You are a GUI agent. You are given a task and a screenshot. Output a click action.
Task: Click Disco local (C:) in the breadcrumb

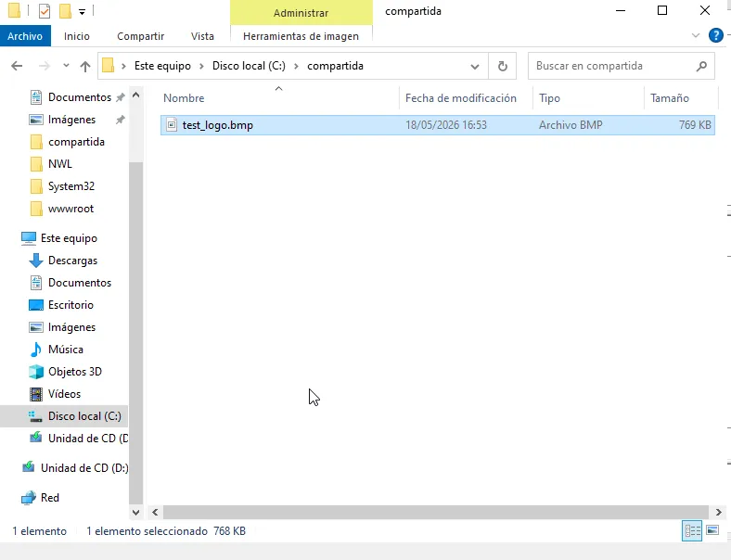(x=249, y=66)
